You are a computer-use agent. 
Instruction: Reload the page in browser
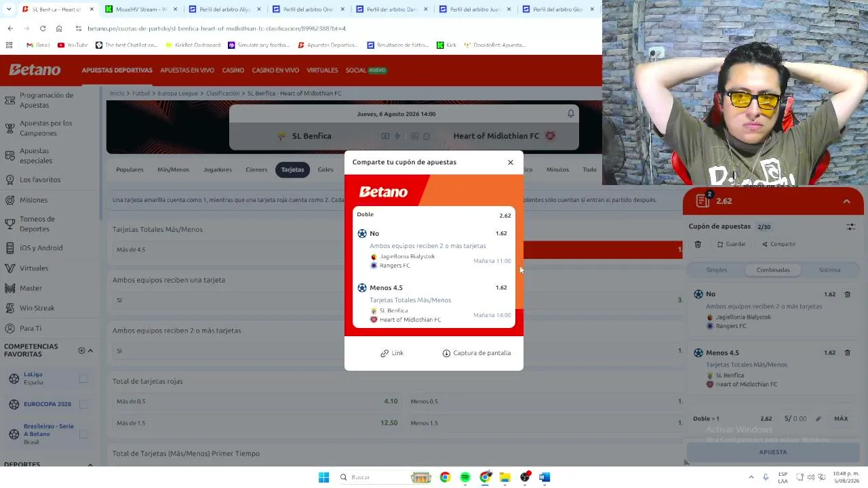[x=43, y=28]
